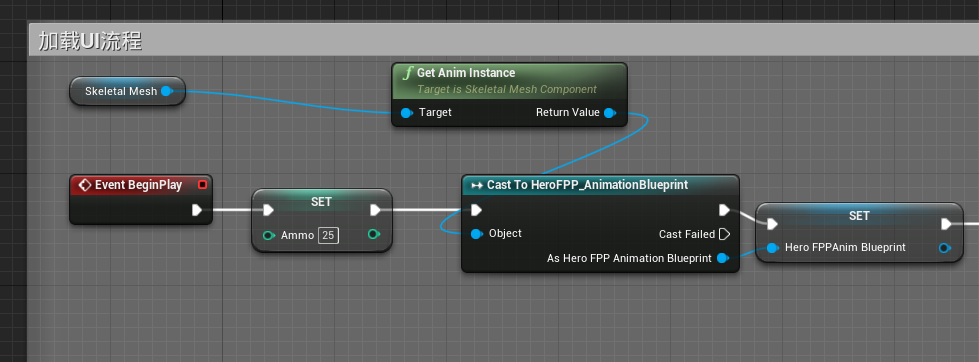Click Get Anim Instance Return Value pin
Image resolution: width=979 pixels, height=362 pixels.
point(610,113)
